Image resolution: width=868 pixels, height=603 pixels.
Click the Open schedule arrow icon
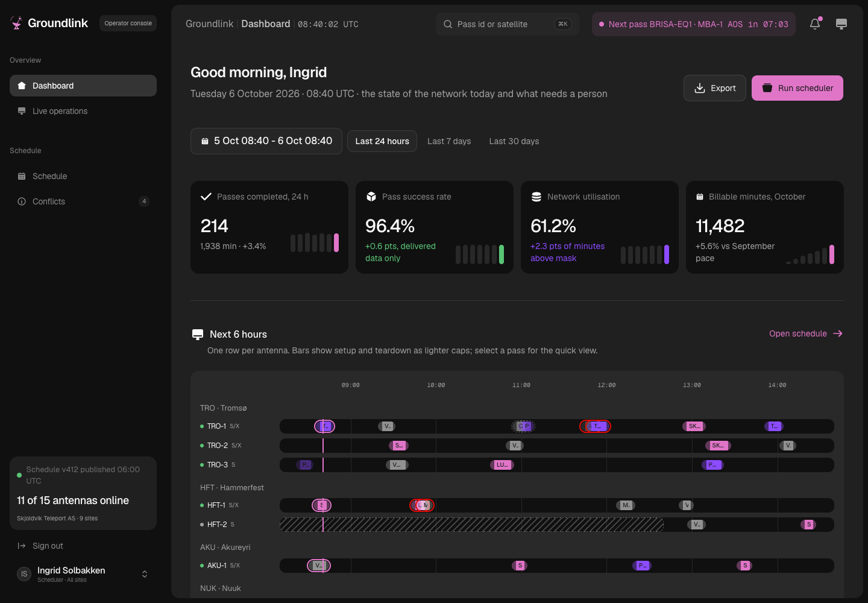pos(838,333)
